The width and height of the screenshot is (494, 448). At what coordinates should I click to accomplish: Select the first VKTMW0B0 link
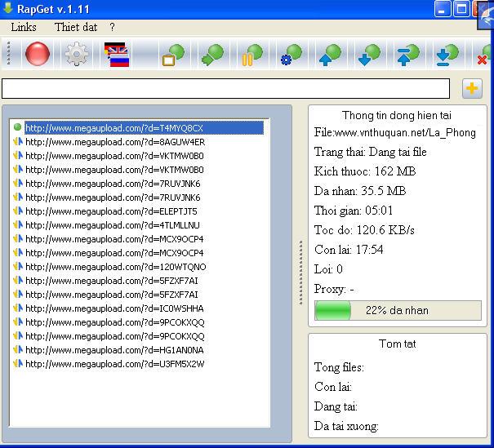(114, 156)
